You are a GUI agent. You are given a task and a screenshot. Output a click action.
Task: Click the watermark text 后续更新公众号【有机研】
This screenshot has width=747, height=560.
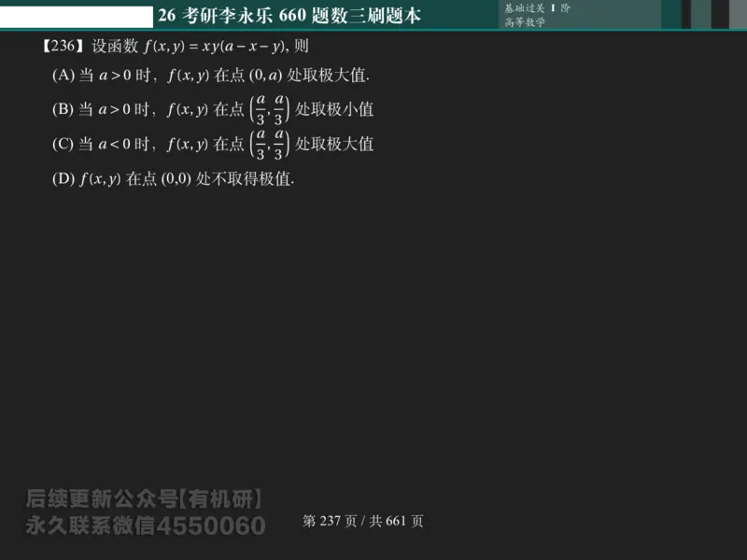(146, 497)
